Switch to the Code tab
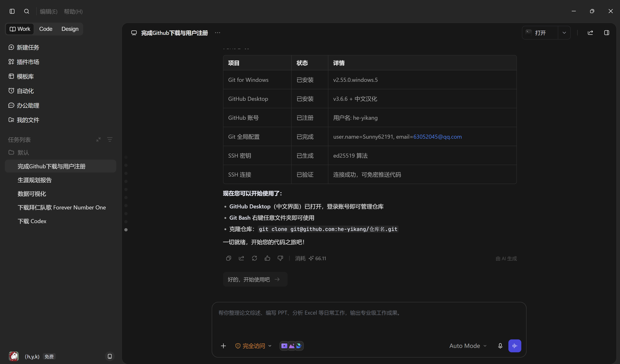 pyautogui.click(x=46, y=29)
